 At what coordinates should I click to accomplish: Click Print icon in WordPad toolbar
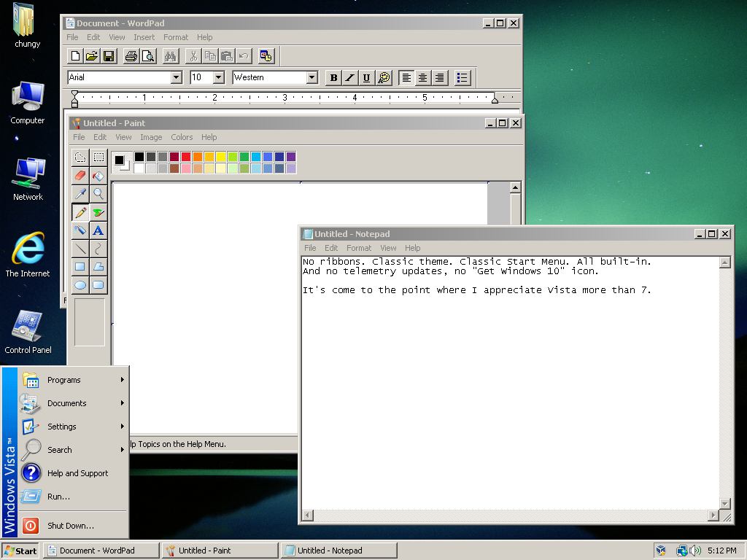131,56
